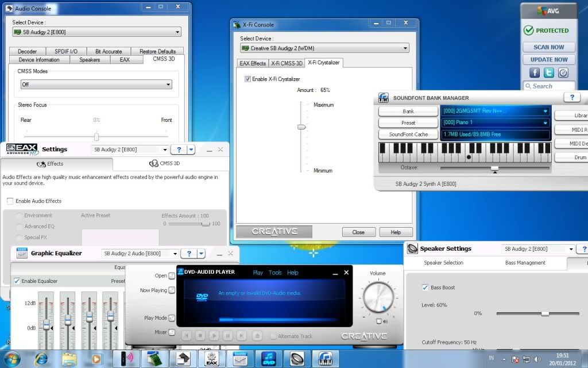Switch to X-Fi CMSS-3D tab
This screenshot has height=368, width=588.
pos(287,63)
